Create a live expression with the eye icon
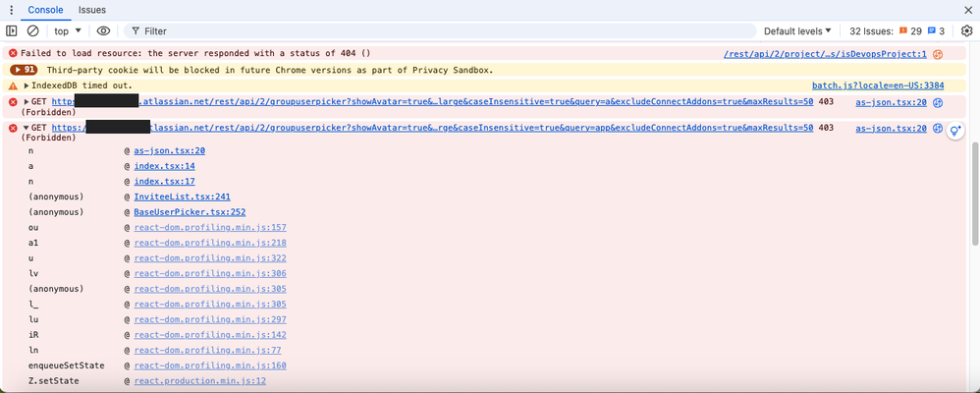980x393 pixels. (x=103, y=30)
